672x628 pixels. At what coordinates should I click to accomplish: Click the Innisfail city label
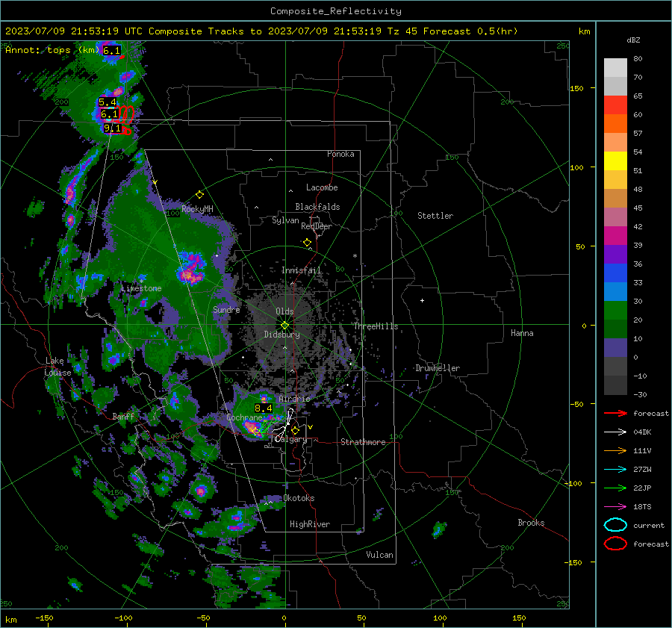coord(301,270)
